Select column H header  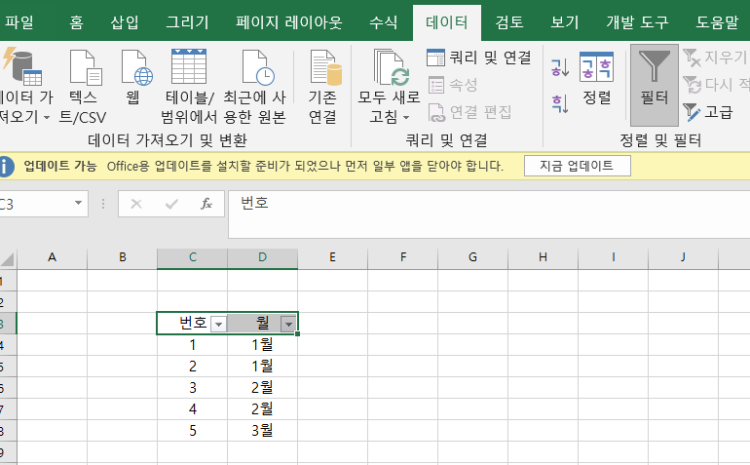(543, 258)
